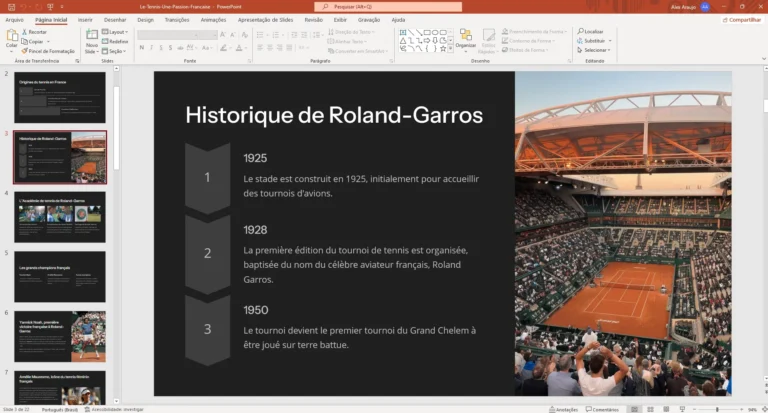Expand the shapes gallery more arrow
Image resolution: width=768 pixels, height=413 pixels.
451,49
